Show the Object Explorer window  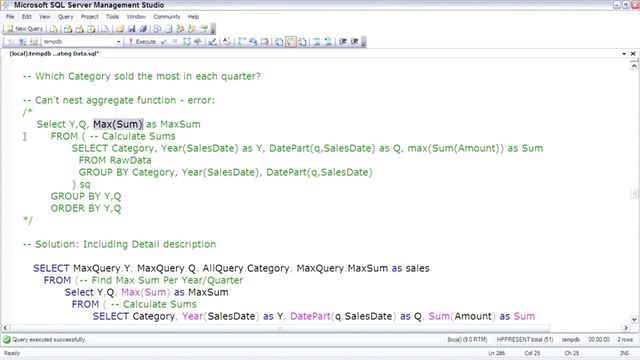point(180,29)
